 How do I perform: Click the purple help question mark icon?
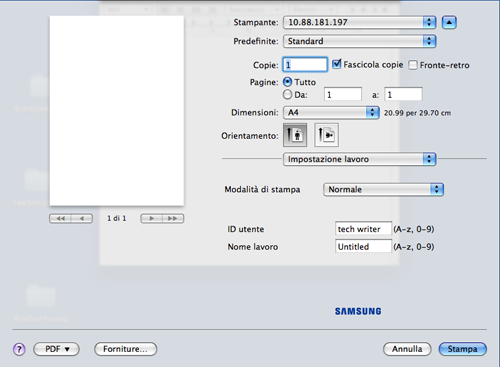click(19, 349)
